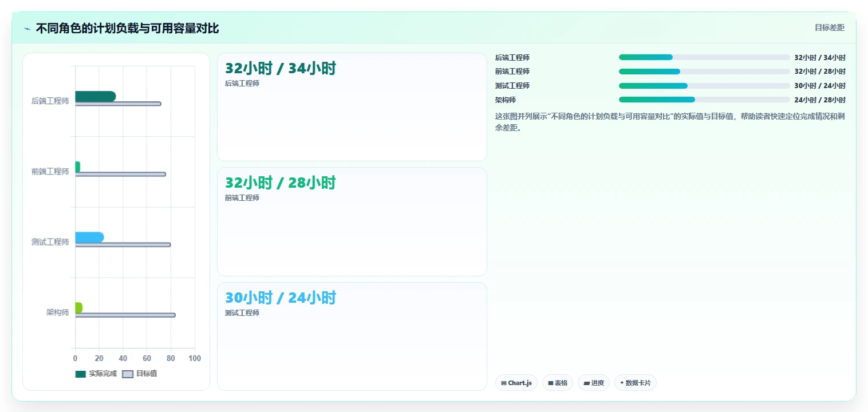Click 架构师 axis label in chart
868x412 pixels.
57,312
